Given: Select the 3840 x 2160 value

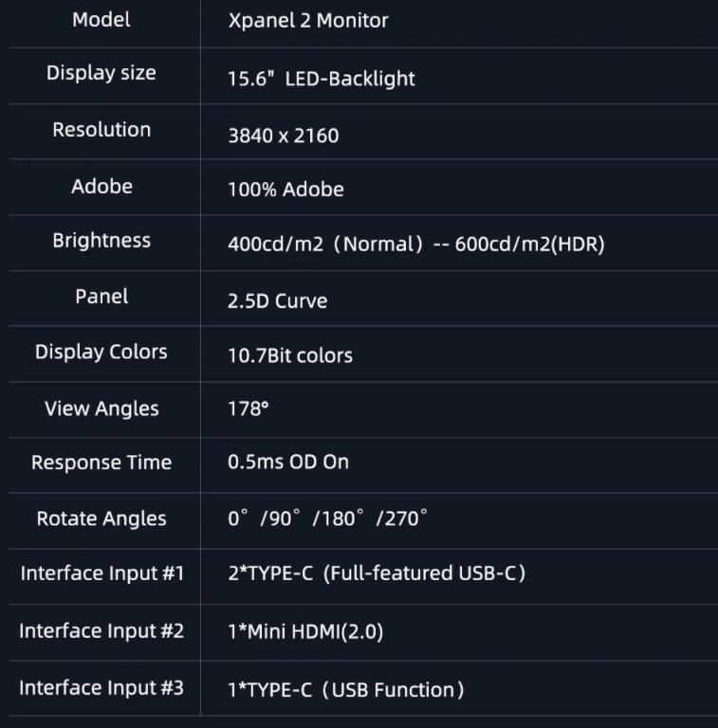Looking at the screenshot, I should pos(284,136).
